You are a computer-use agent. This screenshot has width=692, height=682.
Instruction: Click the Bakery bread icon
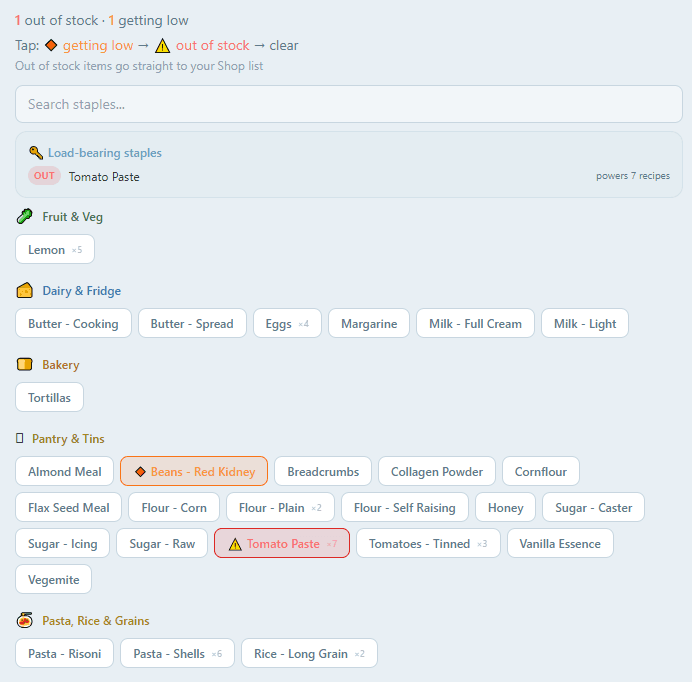[x=25, y=365]
